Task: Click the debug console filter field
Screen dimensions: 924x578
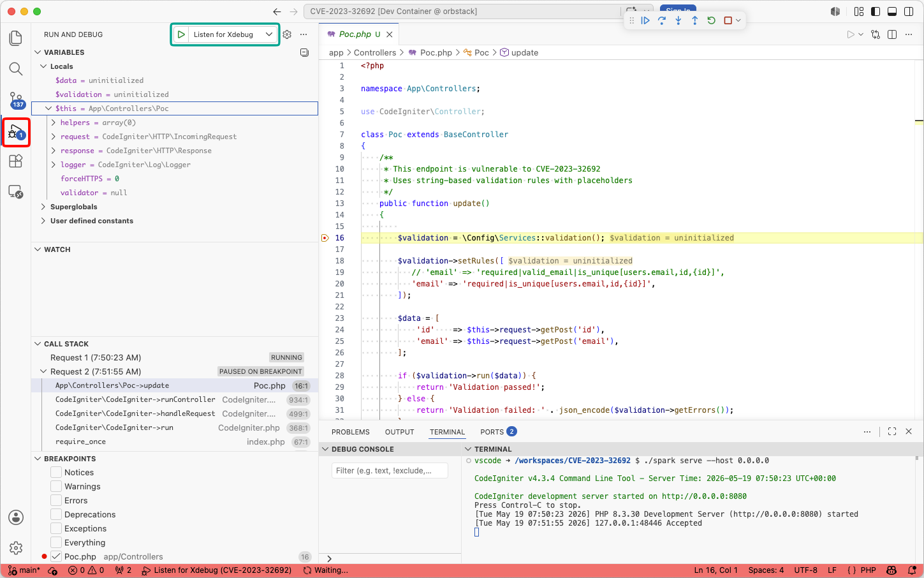Action: (x=390, y=471)
